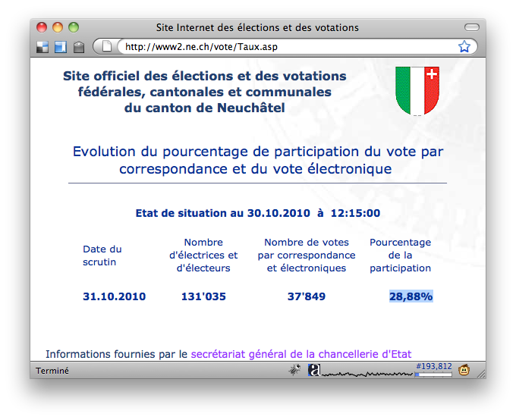Click the 31.10.2010 date cell
Viewport: 516px width, 420px height.
114,296
